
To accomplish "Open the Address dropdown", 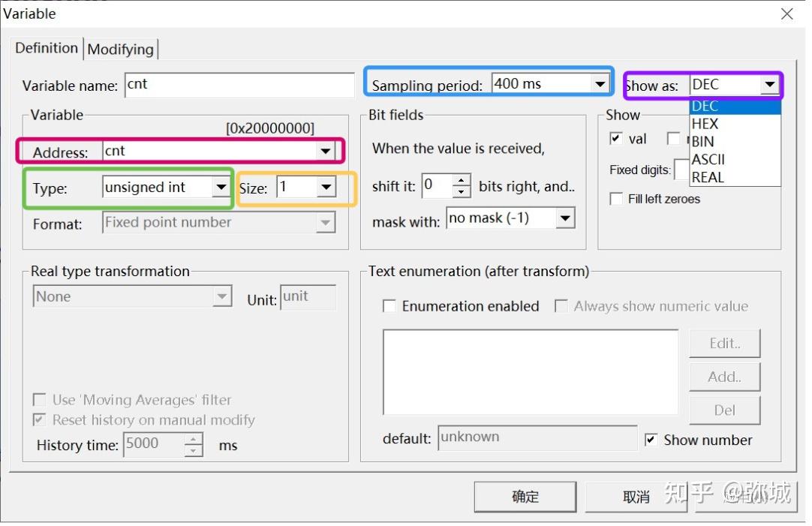I will (326, 149).
